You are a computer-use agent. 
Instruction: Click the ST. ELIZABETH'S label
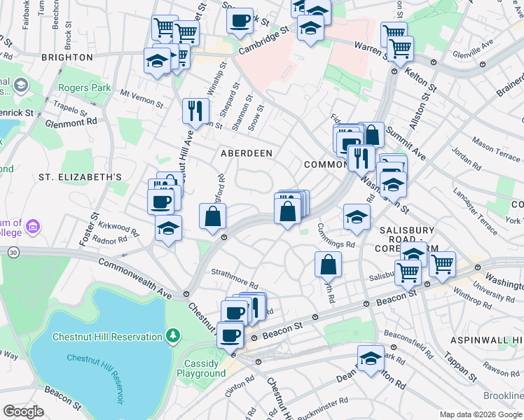tap(80, 177)
